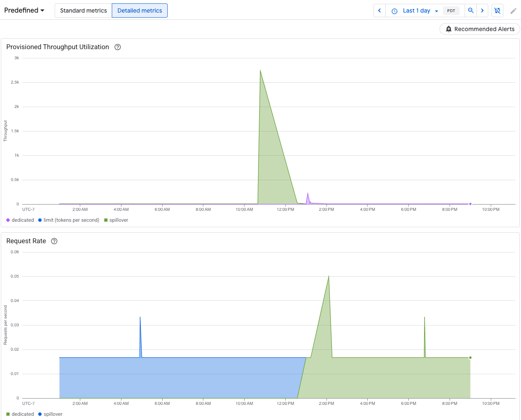The image size is (521, 420).
Task: Click the 2.5k y-axis label
Action: [x=15, y=82]
